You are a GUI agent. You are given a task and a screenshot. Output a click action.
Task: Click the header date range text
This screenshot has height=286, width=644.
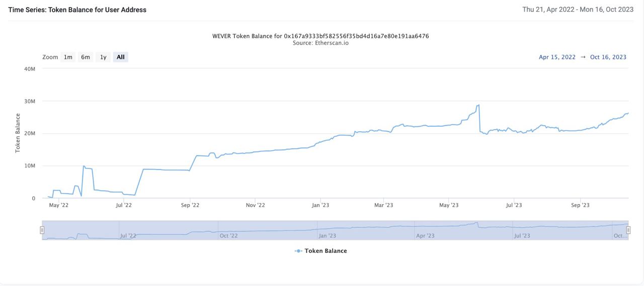(578, 10)
